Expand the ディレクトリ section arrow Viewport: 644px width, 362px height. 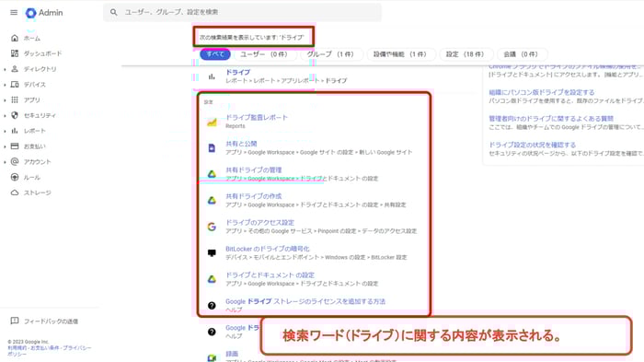(x=5, y=69)
